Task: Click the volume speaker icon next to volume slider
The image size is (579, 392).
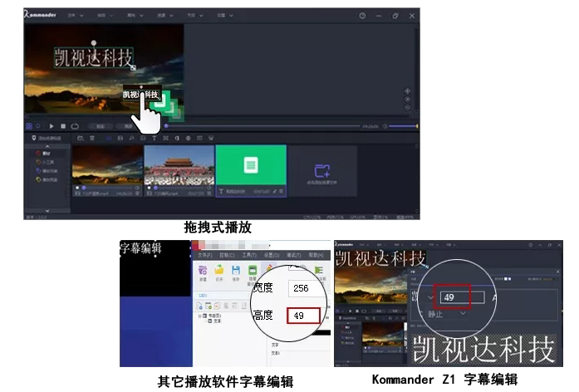Action: pyautogui.click(x=385, y=126)
